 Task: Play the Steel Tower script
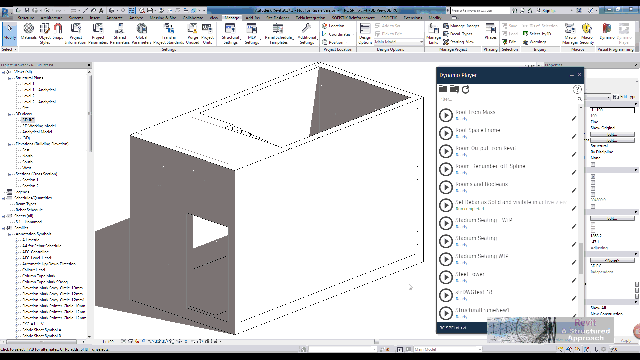click(x=446, y=277)
